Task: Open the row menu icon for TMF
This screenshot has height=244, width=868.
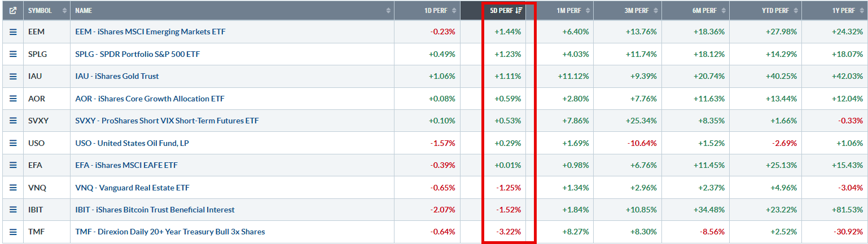Action: [x=13, y=232]
